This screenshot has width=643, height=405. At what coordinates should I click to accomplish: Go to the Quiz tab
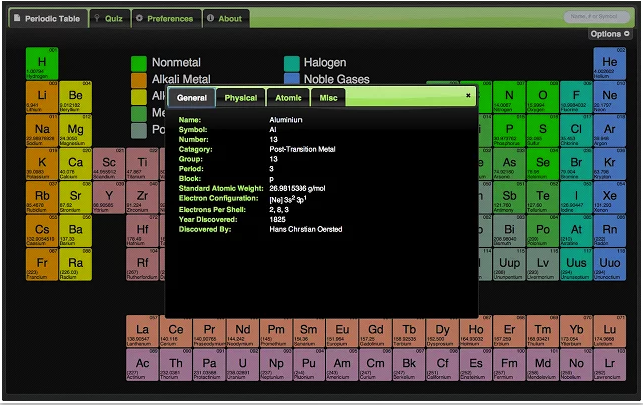[108, 18]
